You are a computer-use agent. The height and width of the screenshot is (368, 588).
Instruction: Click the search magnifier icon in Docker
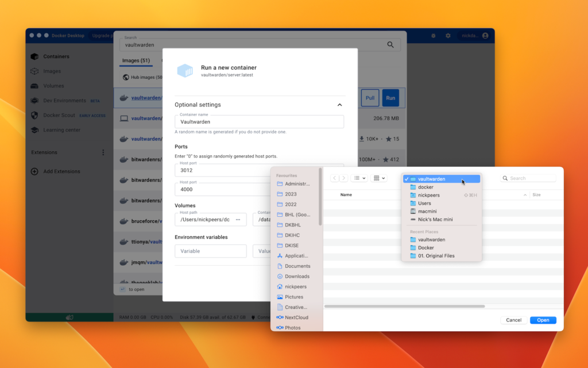pos(390,45)
